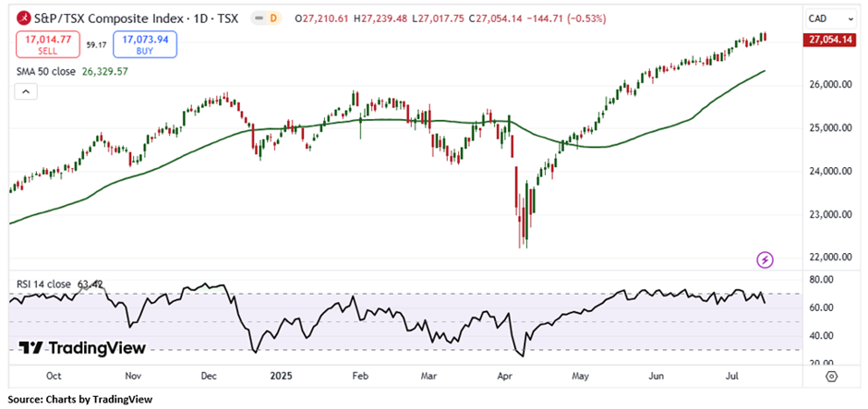Collapse the indicator legend with the chevron button
Image resolution: width=868 pixels, height=409 pixels.
pos(26,91)
